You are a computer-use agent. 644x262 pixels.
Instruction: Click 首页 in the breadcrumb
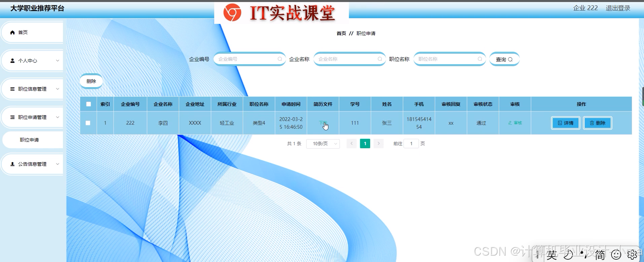[x=341, y=34]
